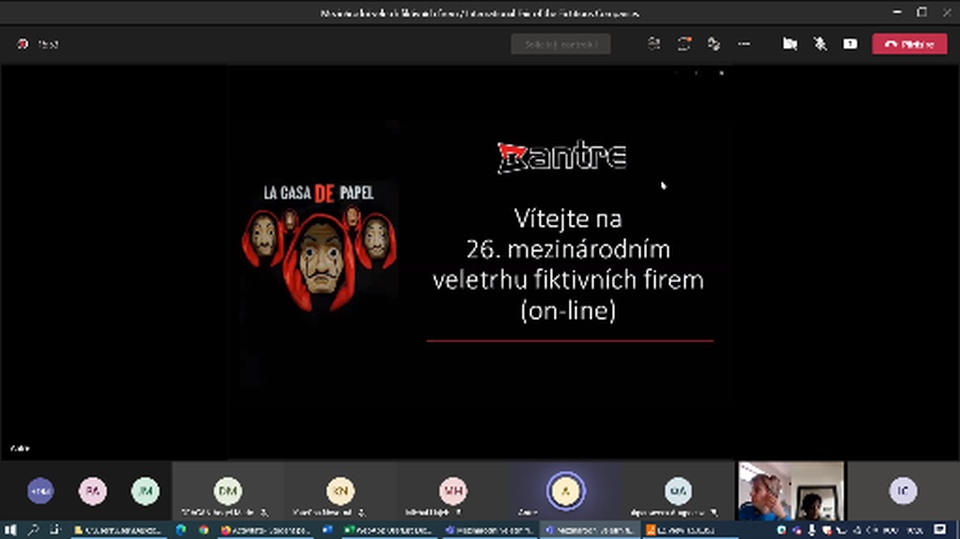Image resolution: width=960 pixels, height=539 pixels.
Task: Click the meeting elapsed time
Action: click(48, 44)
